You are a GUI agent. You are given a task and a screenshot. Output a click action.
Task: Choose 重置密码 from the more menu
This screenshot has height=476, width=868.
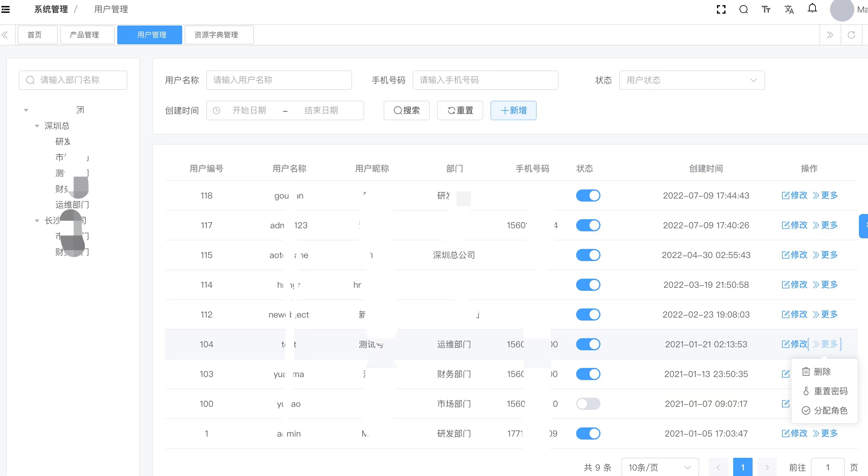(x=824, y=391)
